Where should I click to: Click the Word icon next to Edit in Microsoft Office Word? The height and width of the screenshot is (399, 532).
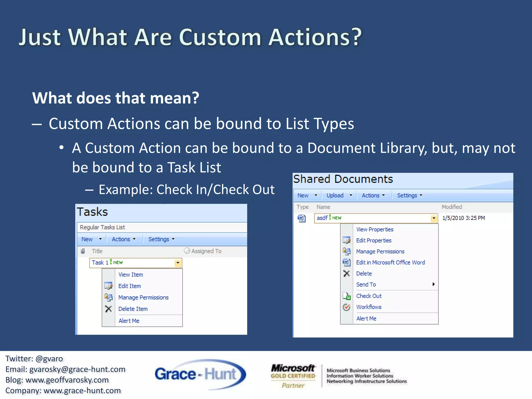(347, 262)
